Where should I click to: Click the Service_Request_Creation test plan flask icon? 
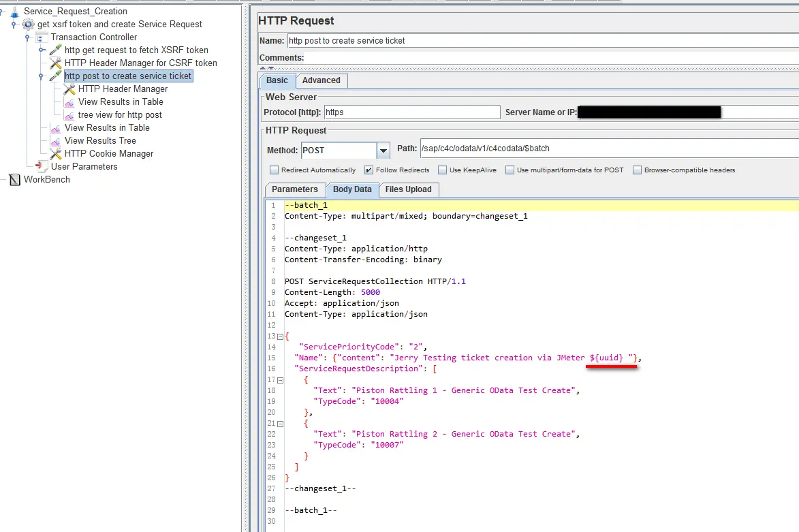click(x=14, y=11)
